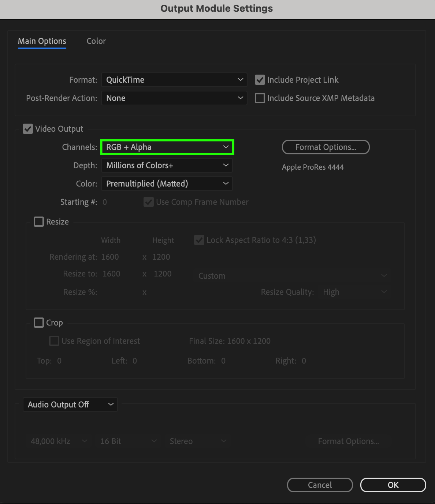Viewport: 435px width, 504px height.
Task: Click the Lock Aspect Ratio checkbox
Action: (x=199, y=240)
